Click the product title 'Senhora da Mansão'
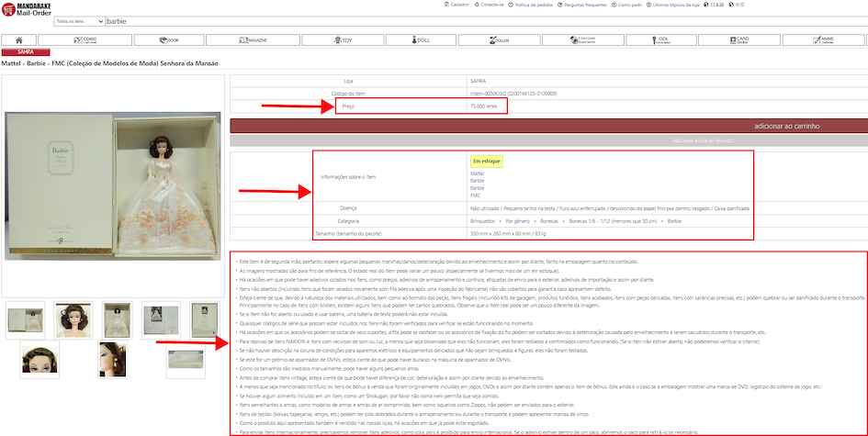Image resolution: width=868 pixels, height=436 pixels. (190, 64)
